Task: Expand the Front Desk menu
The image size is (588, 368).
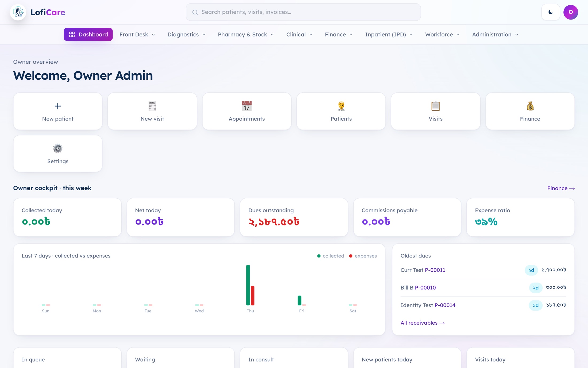Action: [137, 34]
